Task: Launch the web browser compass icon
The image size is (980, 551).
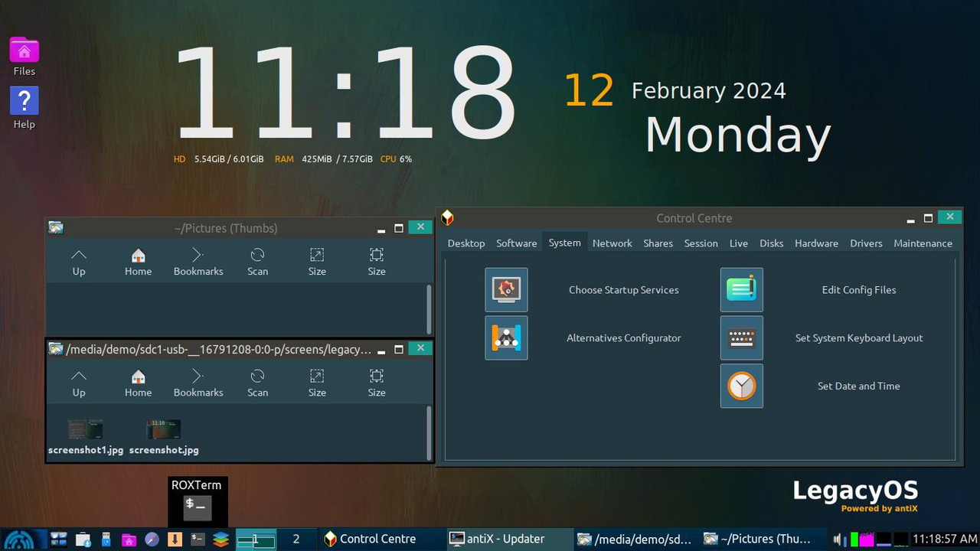Action: pos(152,540)
